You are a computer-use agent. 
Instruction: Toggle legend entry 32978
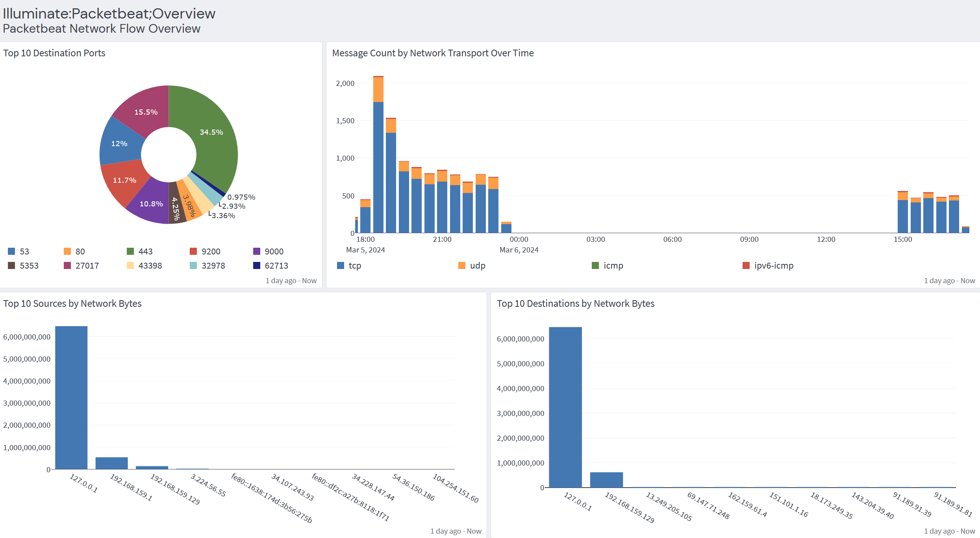pyautogui.click(x=207, y=265)
